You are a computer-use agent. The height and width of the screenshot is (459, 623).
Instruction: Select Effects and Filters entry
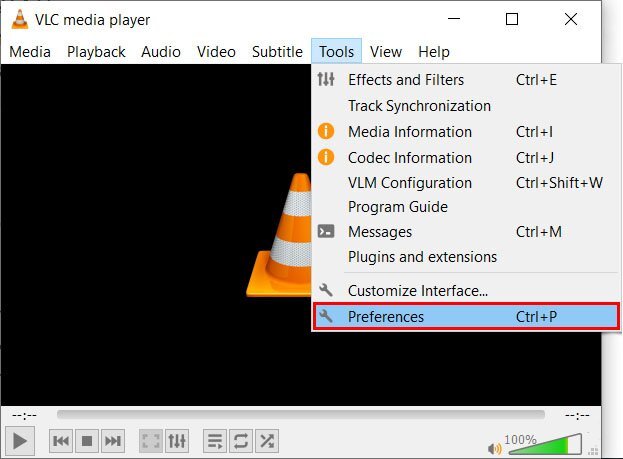coord(466,80)
